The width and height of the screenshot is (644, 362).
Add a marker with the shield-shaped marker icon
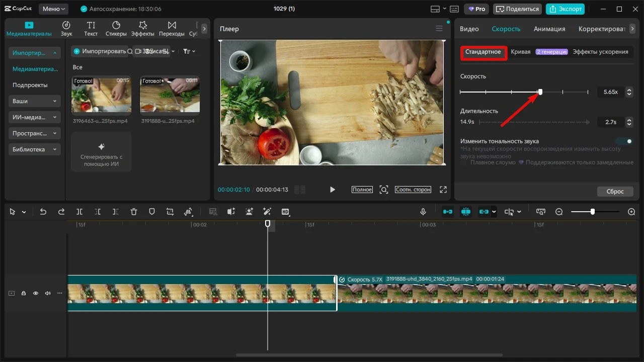pos(152,212)
